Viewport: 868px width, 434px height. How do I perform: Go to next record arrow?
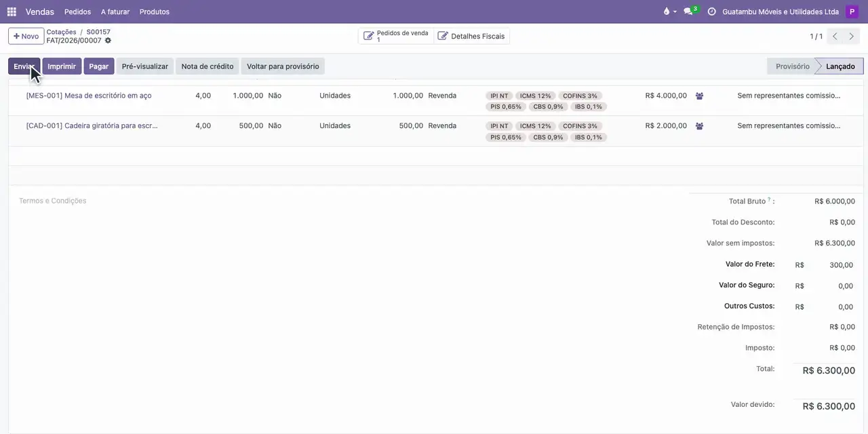pyautogui.click(x=852, y=36)
